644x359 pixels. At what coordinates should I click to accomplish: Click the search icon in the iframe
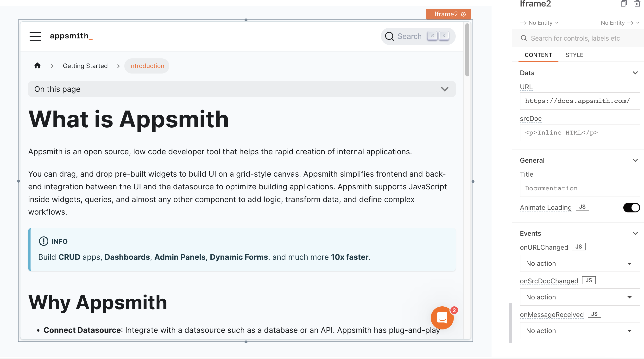coord(389,36)
